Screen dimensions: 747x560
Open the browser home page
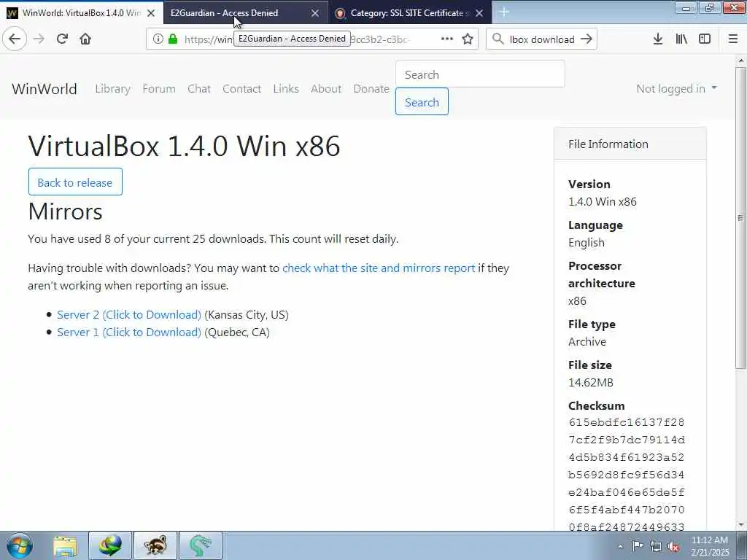coord(85,39)
